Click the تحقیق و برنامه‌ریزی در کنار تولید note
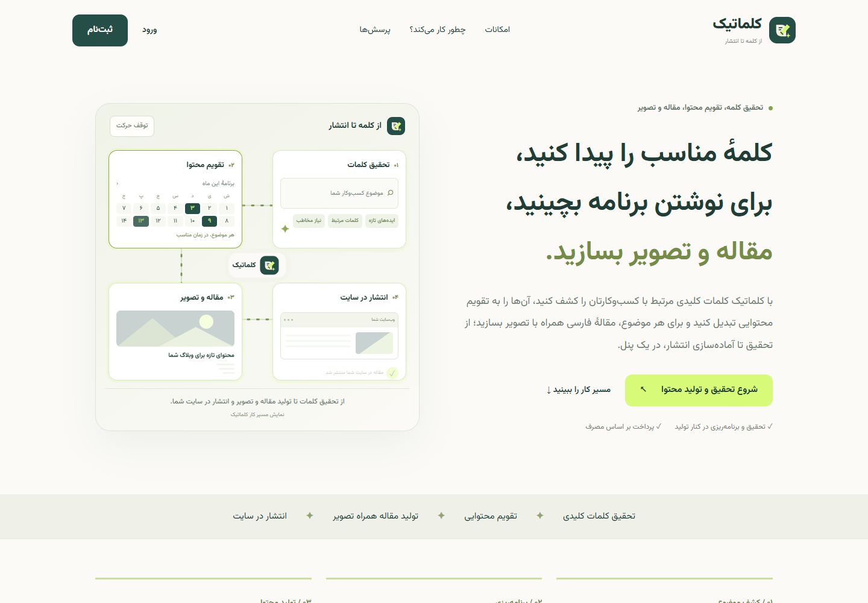The width and height of the screenshot is (868, 603). point(723,427)
